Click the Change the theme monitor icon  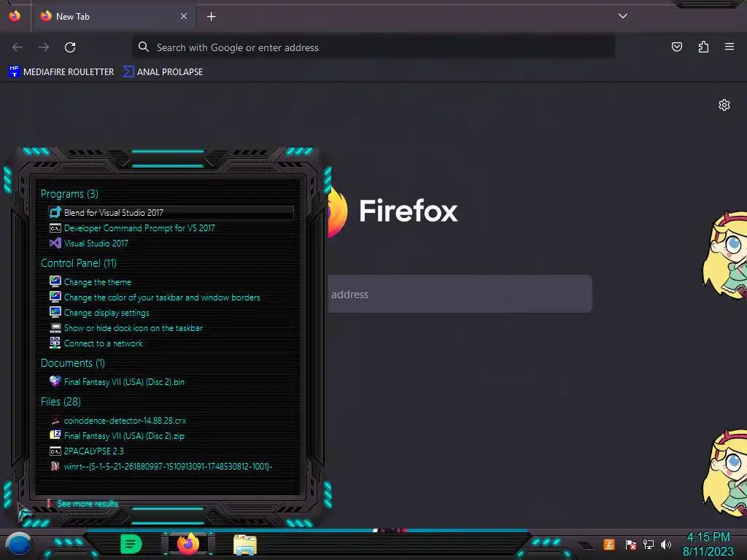tap(55, 281)
